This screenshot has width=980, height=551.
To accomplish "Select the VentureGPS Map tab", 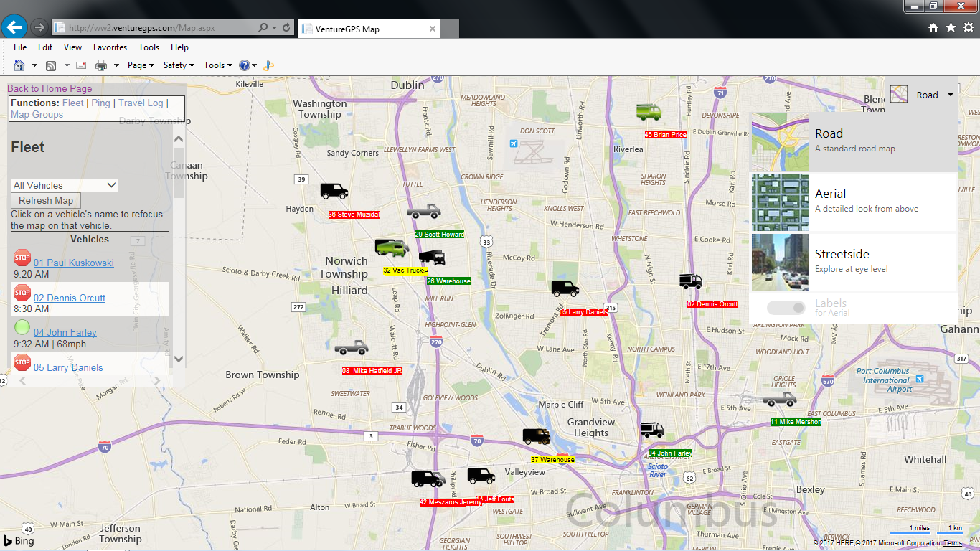I will pos(366,29).
